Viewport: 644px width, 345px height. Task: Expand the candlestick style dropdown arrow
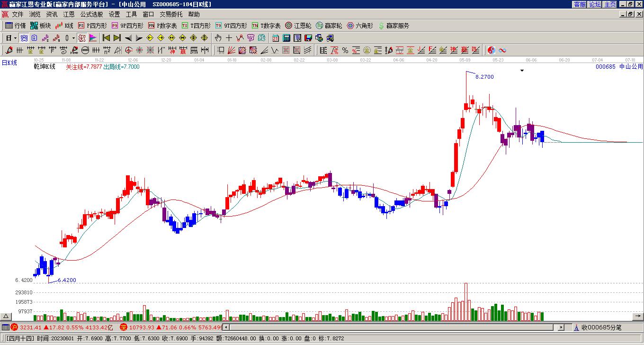(73, 38)
